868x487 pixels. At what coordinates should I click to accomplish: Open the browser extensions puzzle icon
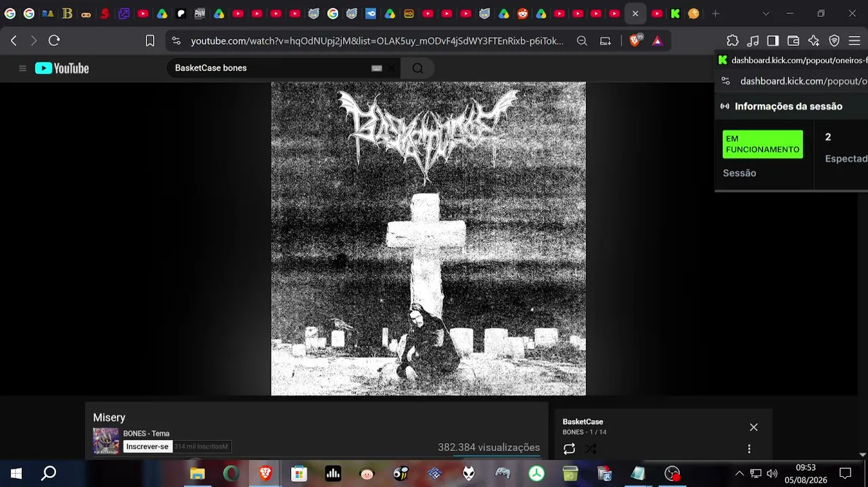tap(733, 41)
